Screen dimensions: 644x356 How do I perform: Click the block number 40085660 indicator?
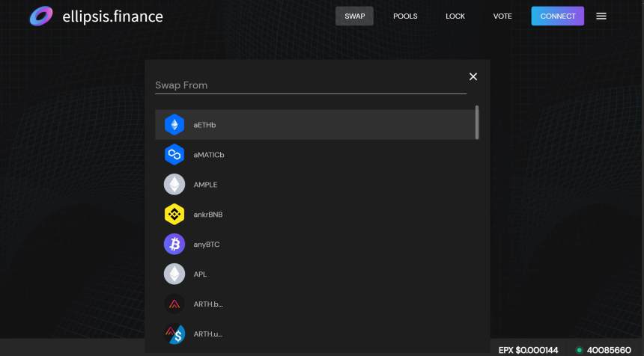608,350
